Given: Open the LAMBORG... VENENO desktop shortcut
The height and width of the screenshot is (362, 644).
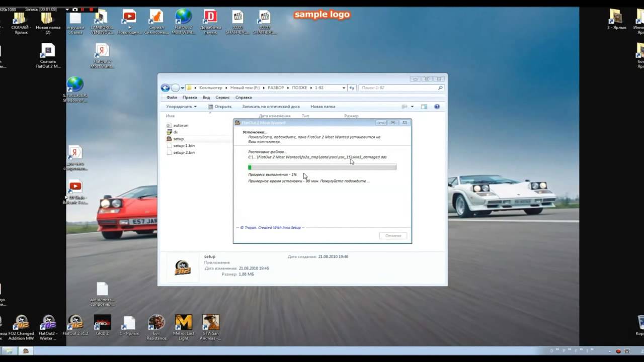Looking at the screenshot, I should click(x=103, y=22).
